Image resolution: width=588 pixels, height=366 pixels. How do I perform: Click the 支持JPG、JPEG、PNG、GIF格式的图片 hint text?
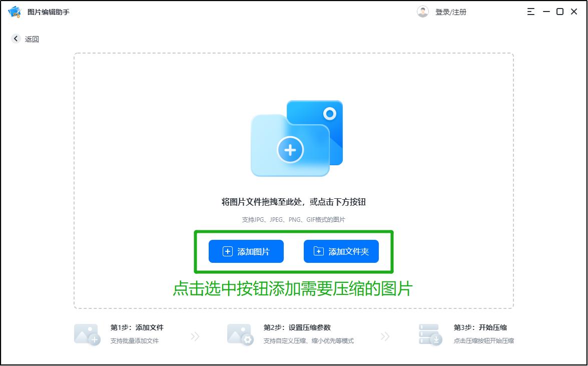click(x=293, y=219)
